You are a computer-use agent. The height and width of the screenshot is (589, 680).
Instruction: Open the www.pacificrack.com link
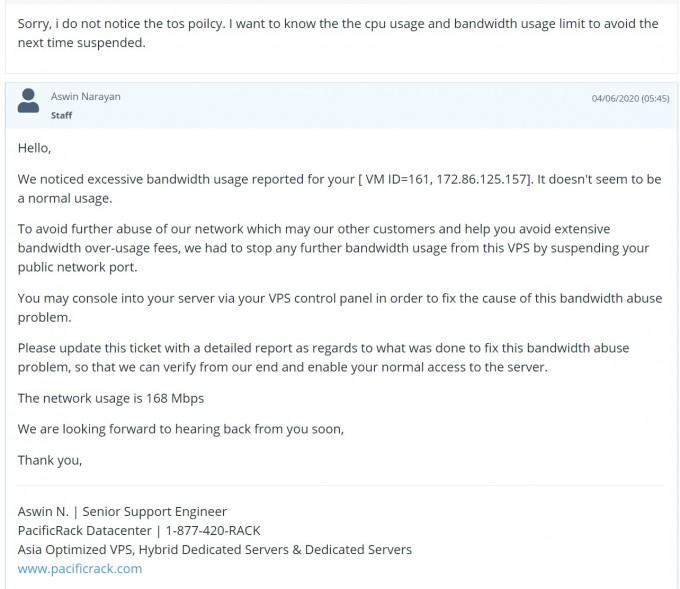(x=80, y=568)
